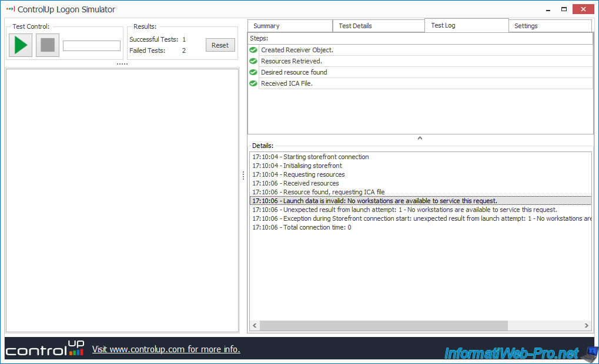Switch to the Summary tab
This screenshot has height=364, width=599.
(290, 26)
